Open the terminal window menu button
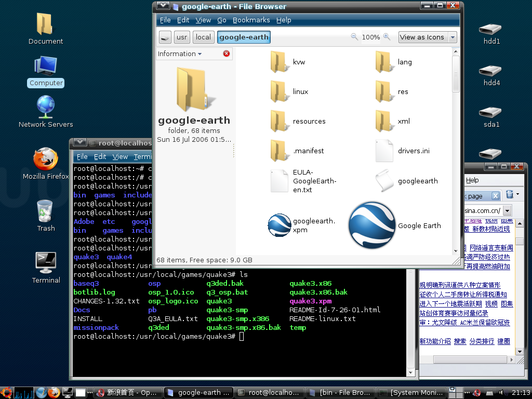The height and width of the screenshot is (399, 532). point(80,142)
